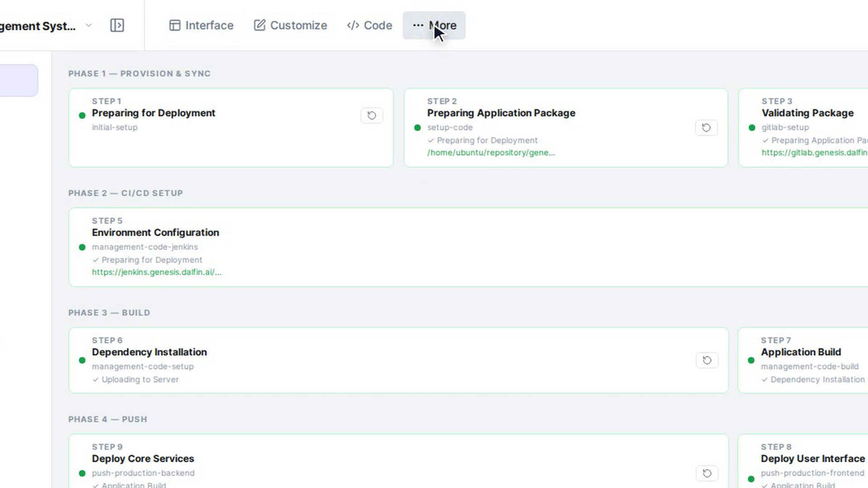Image resolution: width=868 pixels, height=488 pixels.
Task: Select the Preparing Application Package card title
Action: tap(501, 113)
